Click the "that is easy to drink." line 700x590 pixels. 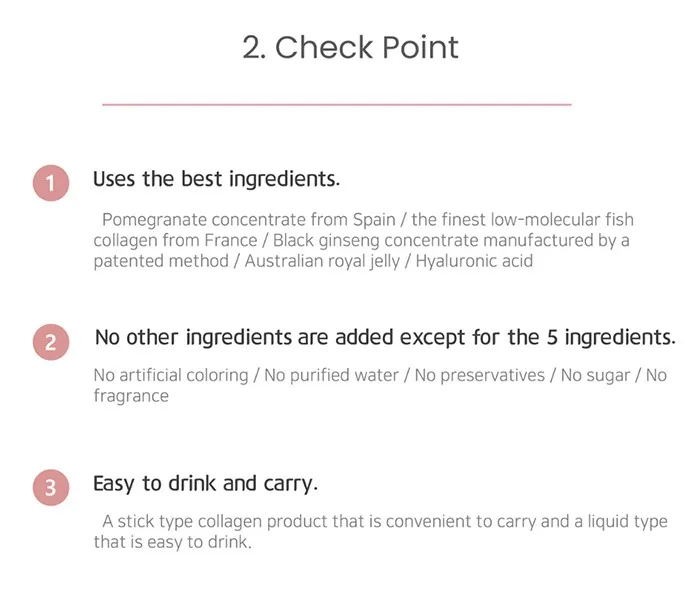172,543
